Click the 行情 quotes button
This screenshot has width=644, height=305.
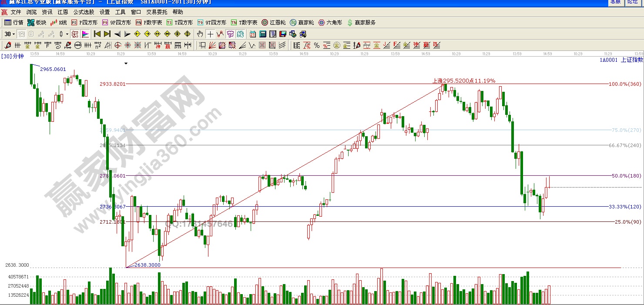tap(13, 23)
